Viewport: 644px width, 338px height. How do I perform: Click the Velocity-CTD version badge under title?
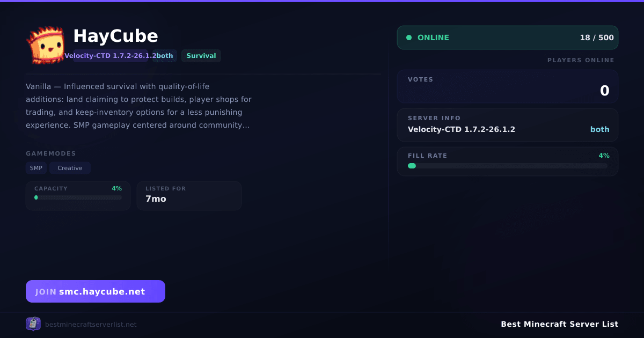tap(111, 56)
